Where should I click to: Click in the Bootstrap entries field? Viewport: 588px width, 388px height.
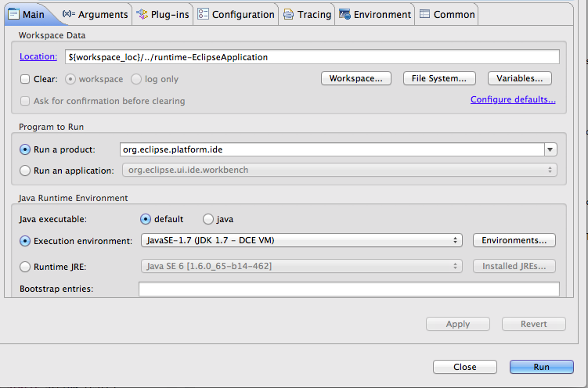(348, 289)
